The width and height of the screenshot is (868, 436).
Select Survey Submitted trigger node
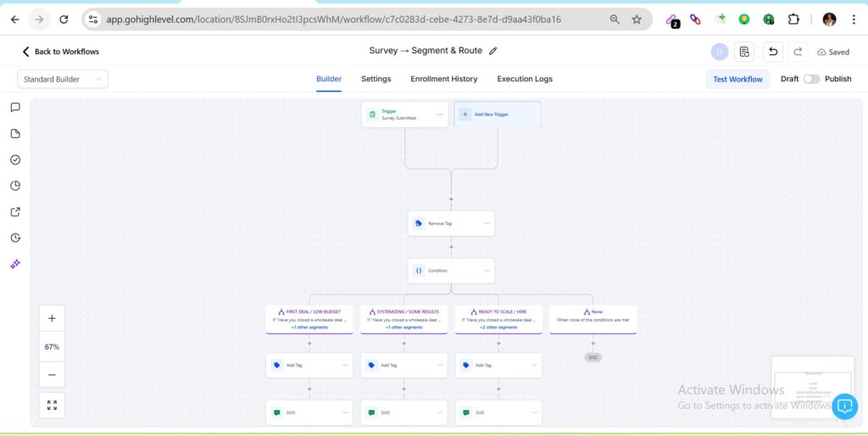click(404, 115)
